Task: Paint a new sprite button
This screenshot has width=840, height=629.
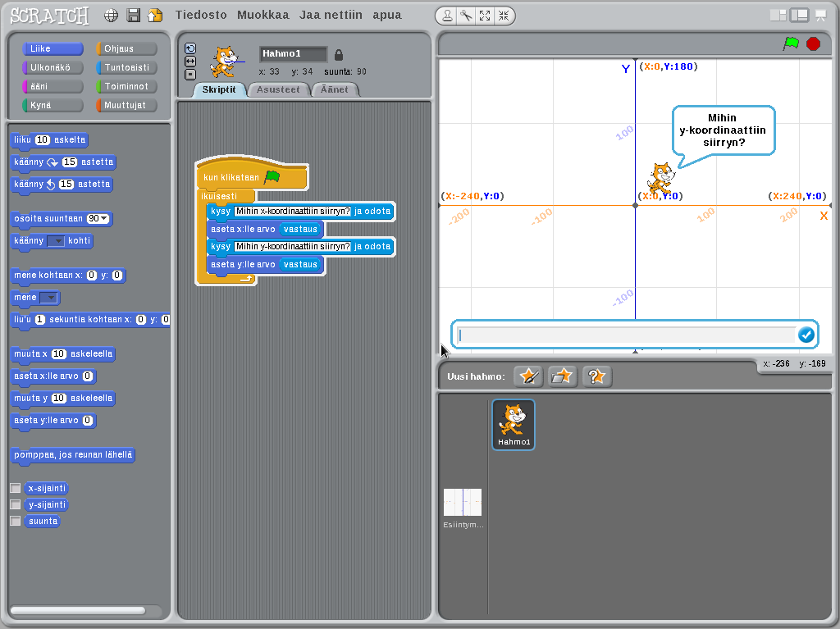Action: coord(529,376)
